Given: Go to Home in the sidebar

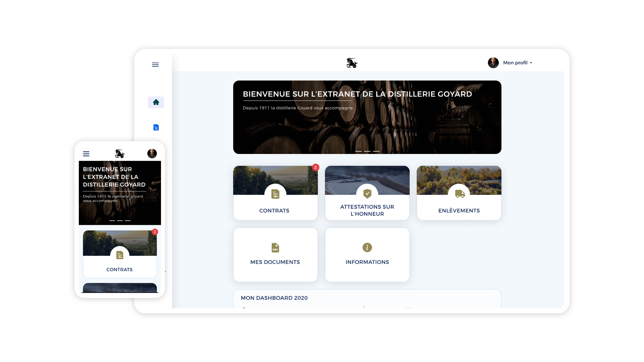Looking at the screenshot, I should (156, 102).
